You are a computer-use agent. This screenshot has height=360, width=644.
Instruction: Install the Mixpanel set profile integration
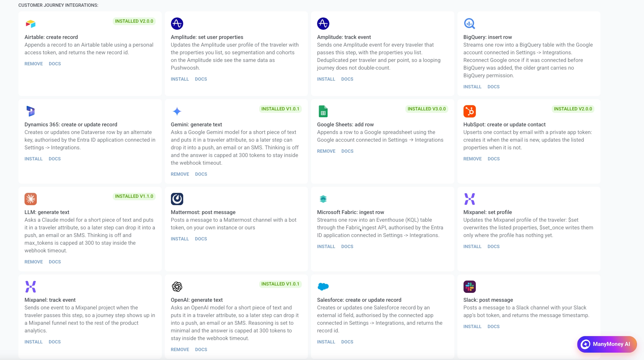(472, 247)
